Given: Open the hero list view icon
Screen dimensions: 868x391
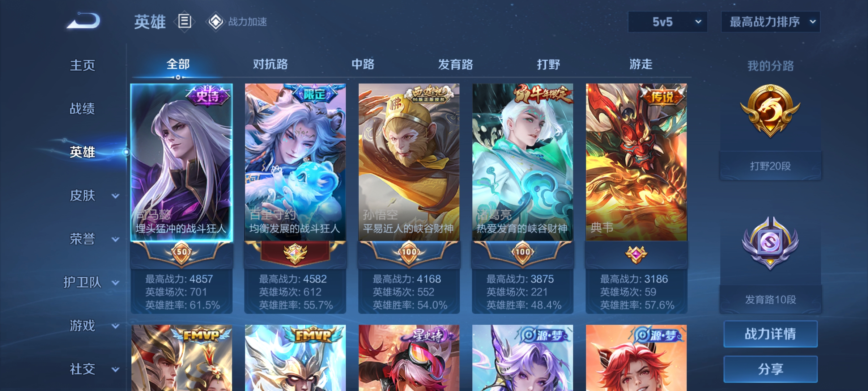Looking at the screenshot, I should pos(184,21).
